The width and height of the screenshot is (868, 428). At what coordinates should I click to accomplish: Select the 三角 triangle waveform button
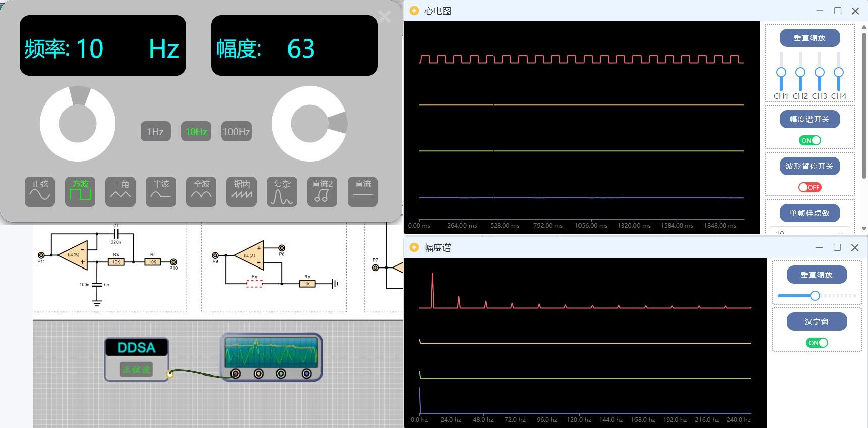(x=121, y=192)
